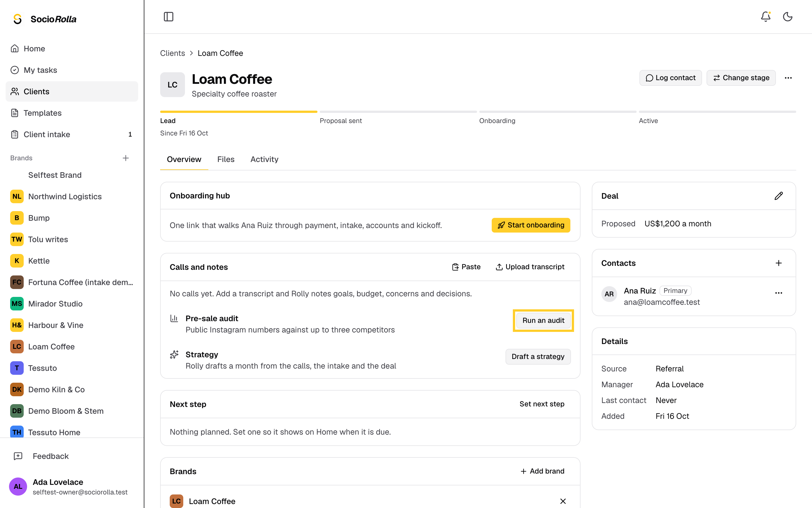Open Tessuto Home brand
Image resolution: width=812 pixels, height=508 pixels.
72,432
